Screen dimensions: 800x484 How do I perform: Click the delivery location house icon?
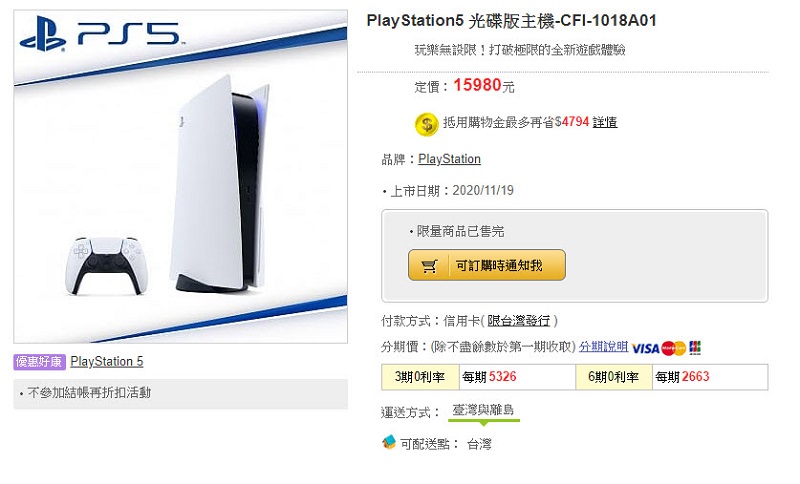tap(390, 442)
